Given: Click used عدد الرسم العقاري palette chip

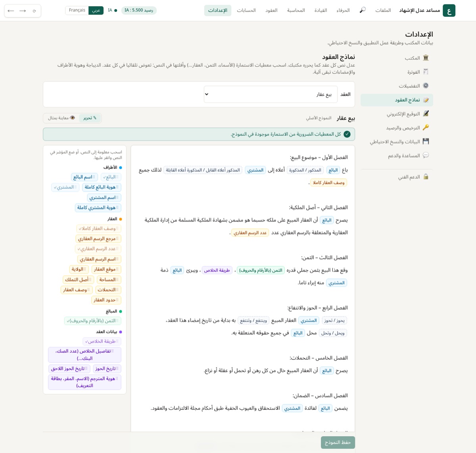Looking at the screenshot, I should coord(98,249).
